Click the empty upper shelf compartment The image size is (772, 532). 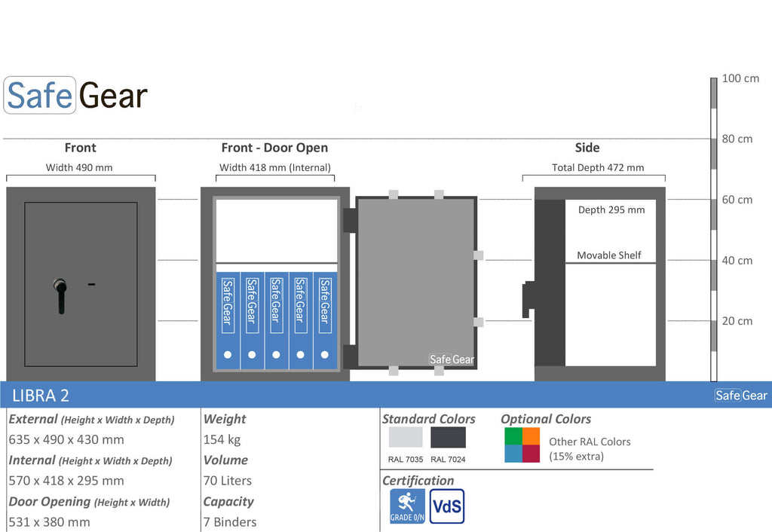click(x=277, y=231)
